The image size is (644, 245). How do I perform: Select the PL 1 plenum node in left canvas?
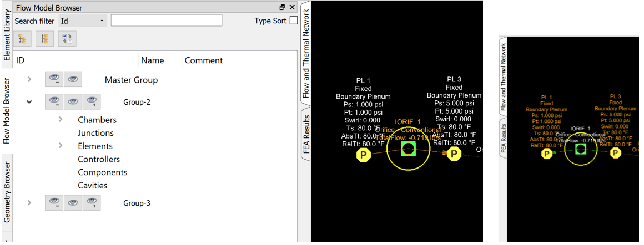(x=364, y=155)
